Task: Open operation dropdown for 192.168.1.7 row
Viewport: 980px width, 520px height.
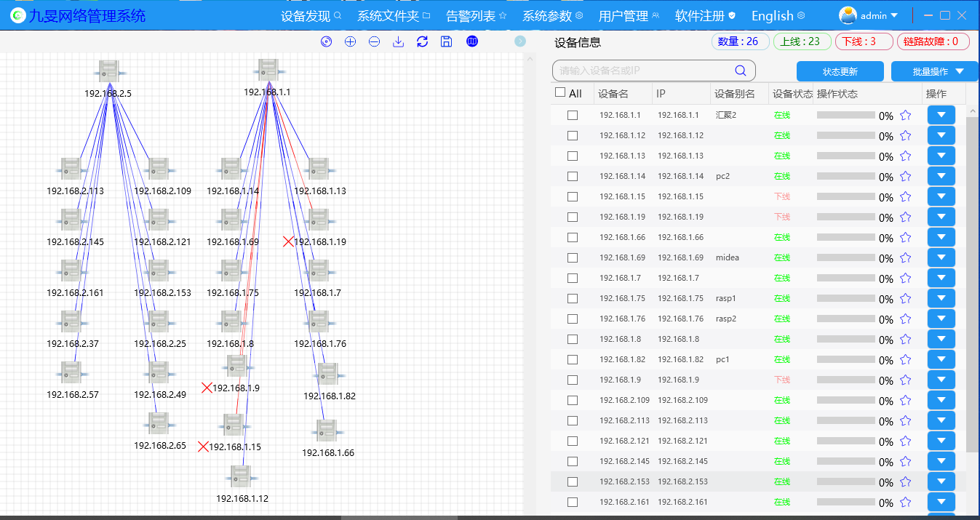Action: 941,278
